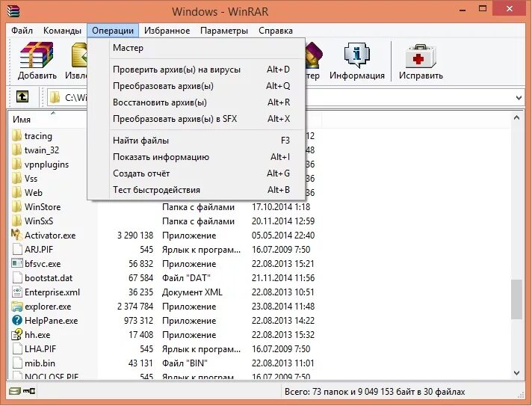The height and width of the screenshot is (406, 532).
Task: Expand the address path dropdown
Action: [x=519, y=98]
